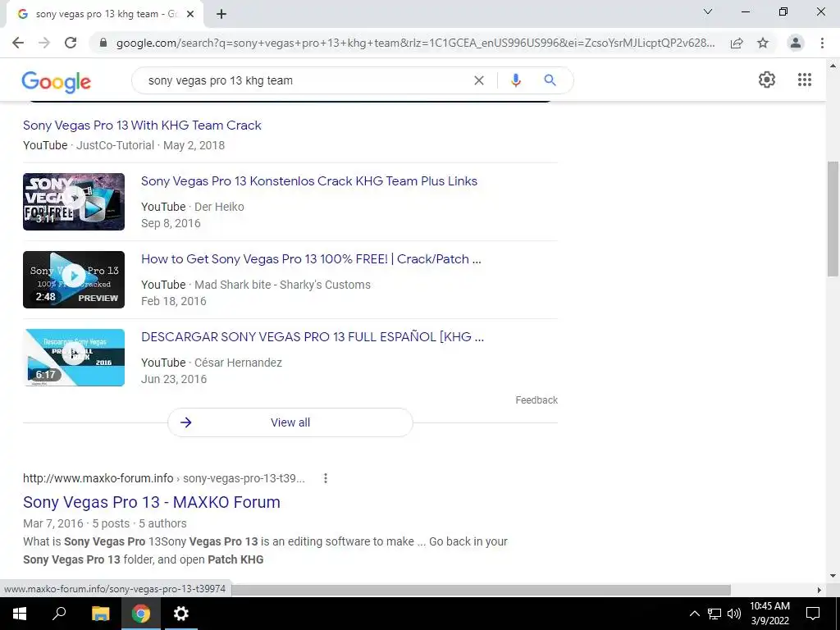Screen dimensions: 840x630
Task: Clear the search box text
Action: coord(479,80)
